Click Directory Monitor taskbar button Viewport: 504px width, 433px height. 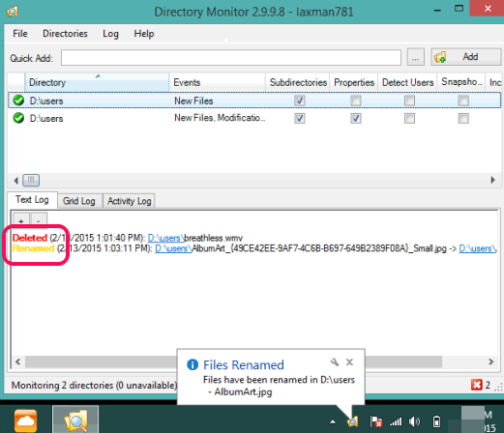75,419
